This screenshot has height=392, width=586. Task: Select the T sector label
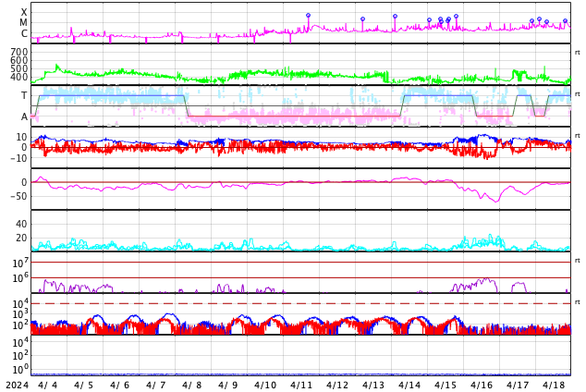24,95
